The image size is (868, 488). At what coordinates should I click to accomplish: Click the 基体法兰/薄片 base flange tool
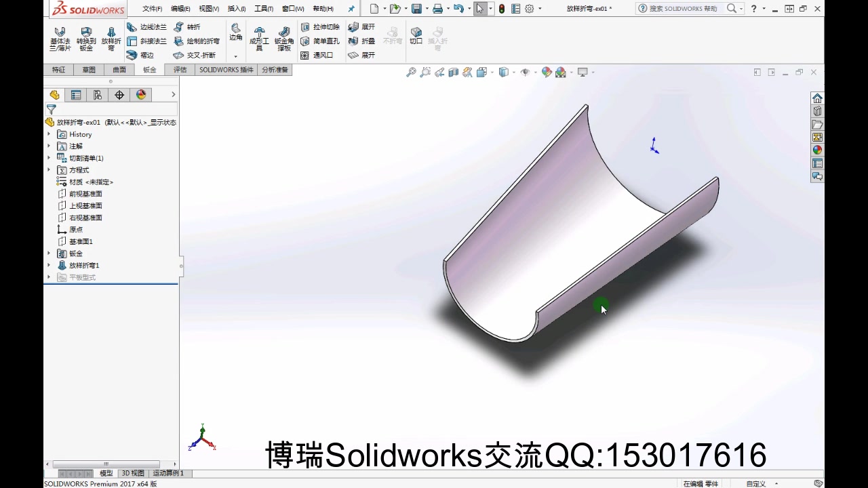point(60,39)
